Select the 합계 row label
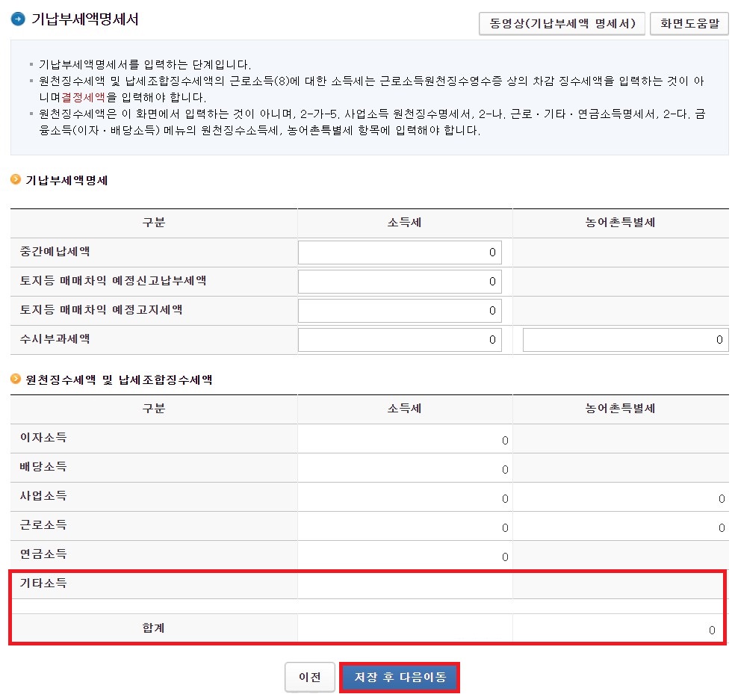 coord(154,628)
